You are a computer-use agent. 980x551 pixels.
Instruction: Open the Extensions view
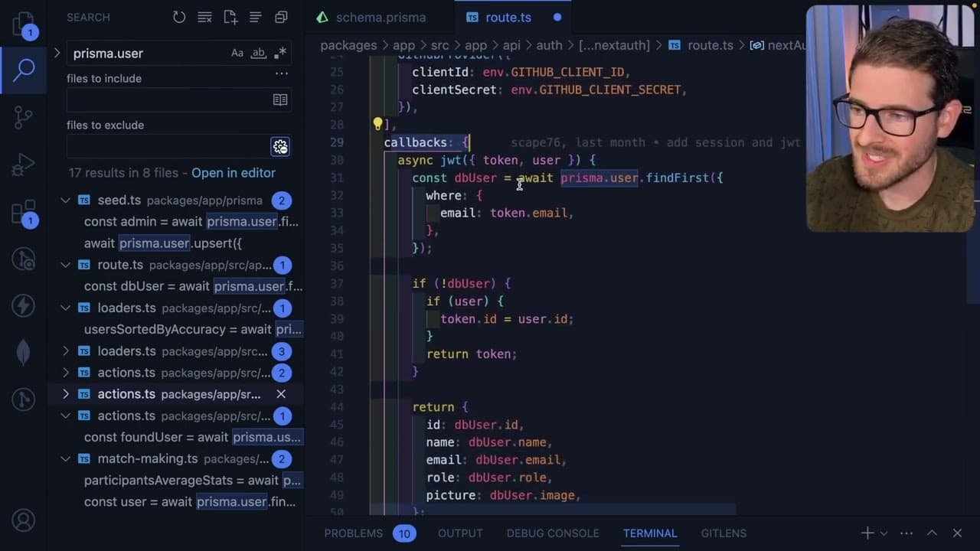coord(23,211)
